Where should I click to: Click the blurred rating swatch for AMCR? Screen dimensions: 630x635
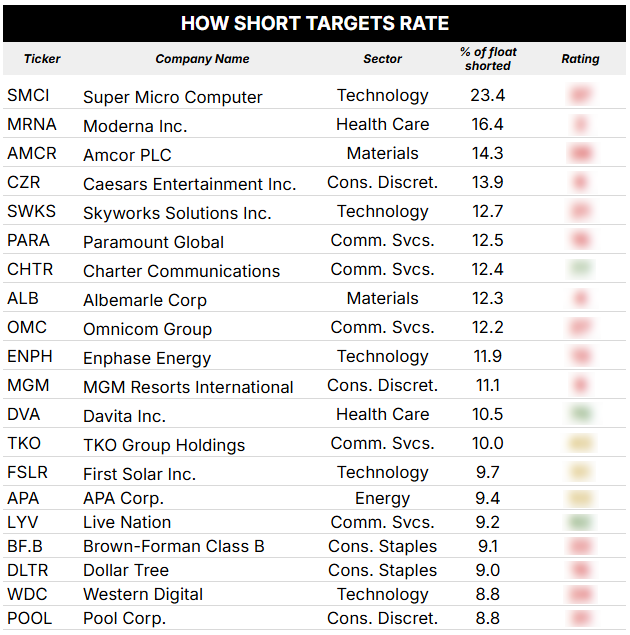(581, 153)
